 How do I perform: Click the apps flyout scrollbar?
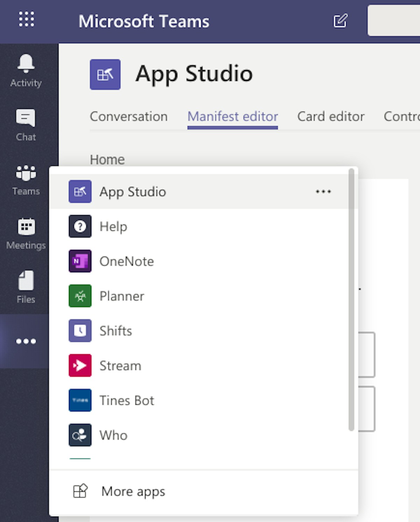[351, 300]
